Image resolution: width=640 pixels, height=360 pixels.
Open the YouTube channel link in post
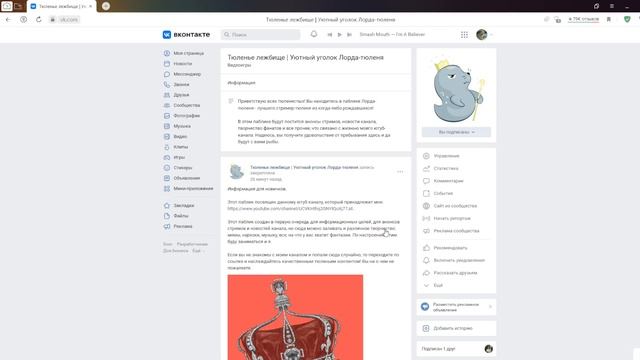(x=290, y=209)
